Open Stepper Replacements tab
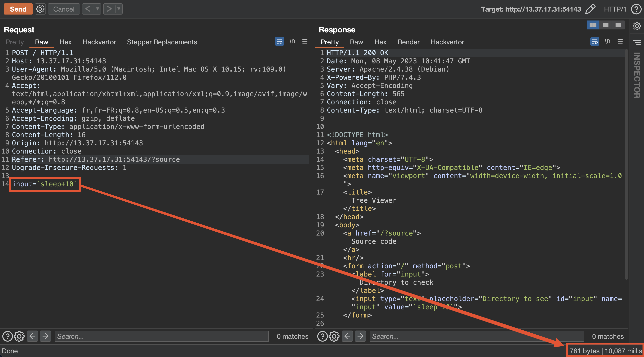 [162, 42]
